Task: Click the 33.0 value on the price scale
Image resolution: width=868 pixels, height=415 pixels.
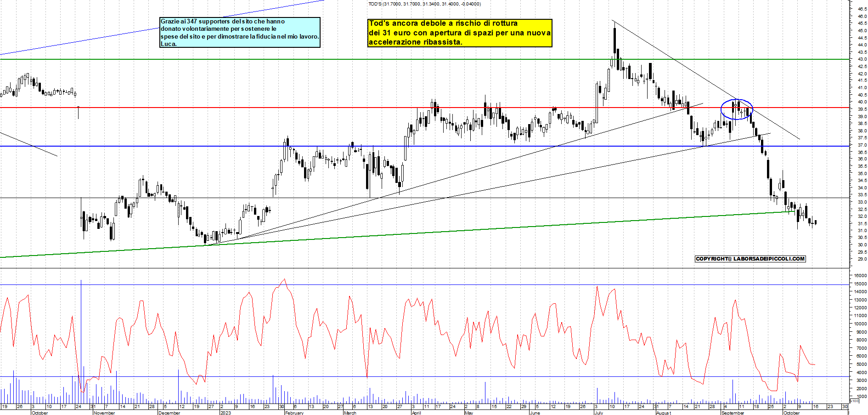Action: coord(862,202)
